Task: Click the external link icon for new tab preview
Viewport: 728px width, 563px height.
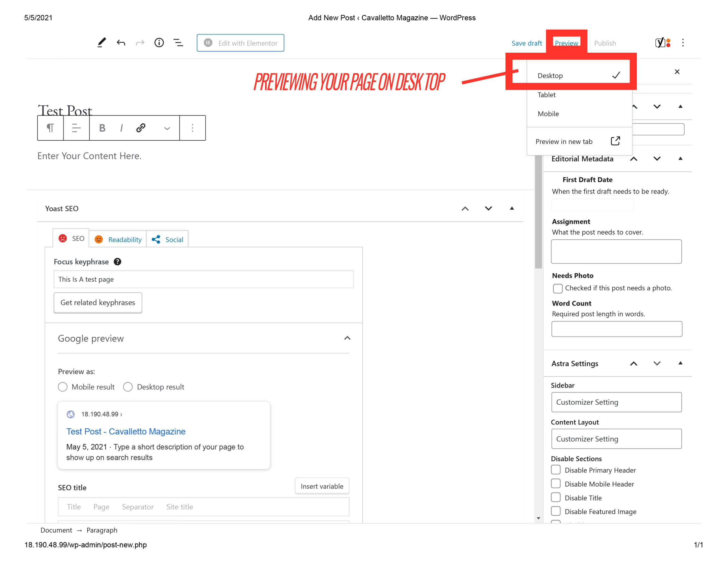Action: point(615,141)
